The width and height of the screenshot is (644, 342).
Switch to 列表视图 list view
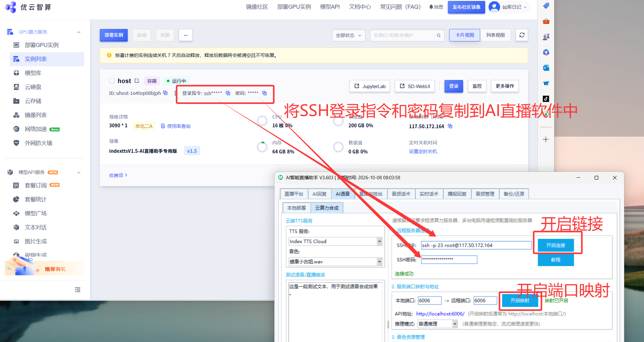pos(495,35)
